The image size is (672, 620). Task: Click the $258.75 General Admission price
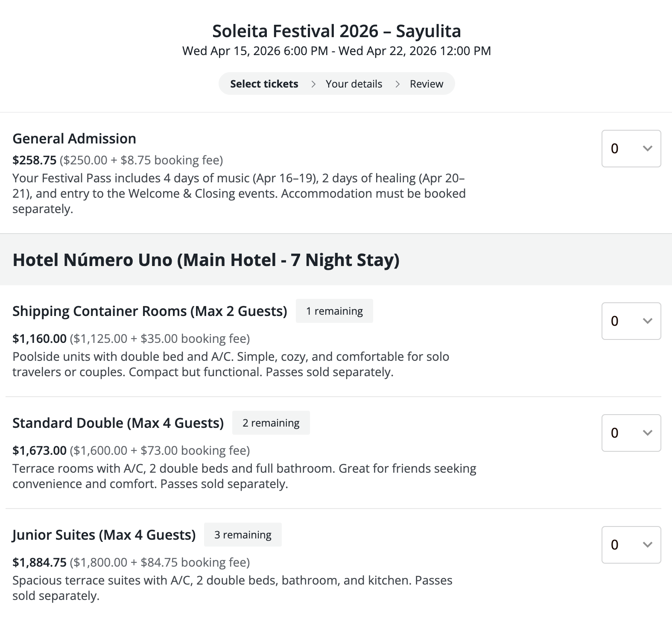tap(34, 161)
